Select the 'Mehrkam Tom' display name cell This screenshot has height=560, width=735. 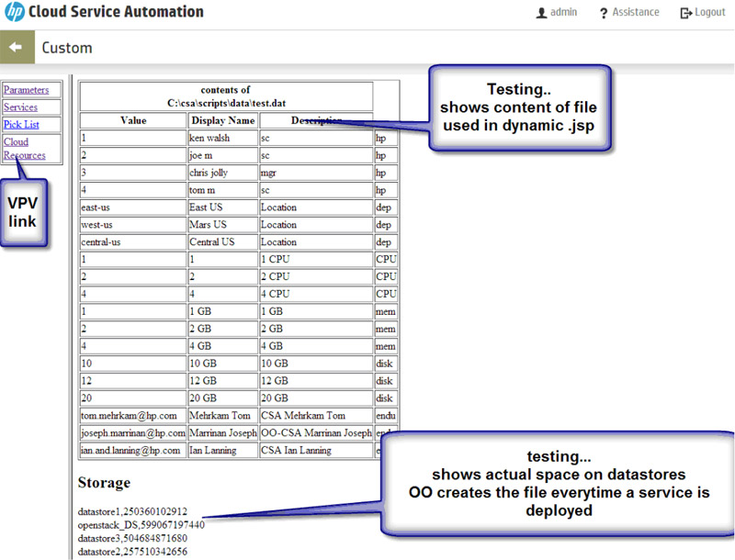[x=222, y=415]
